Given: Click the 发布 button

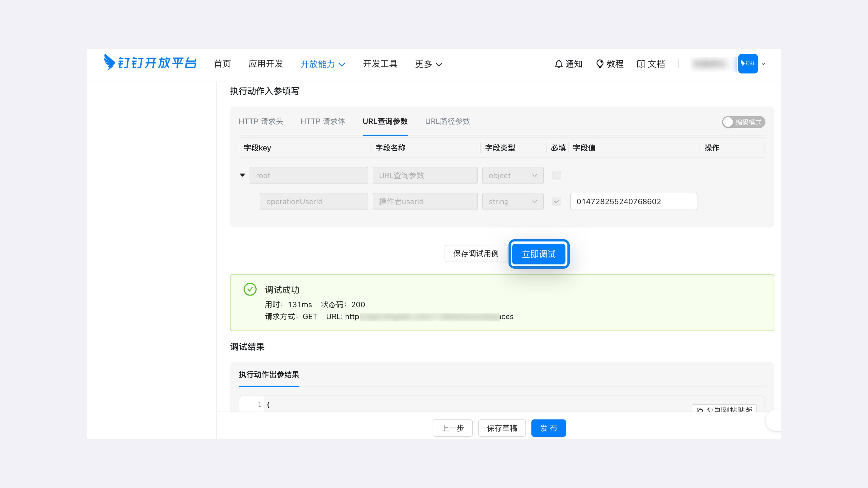Looking at the screenshot, I should (549, 428).
